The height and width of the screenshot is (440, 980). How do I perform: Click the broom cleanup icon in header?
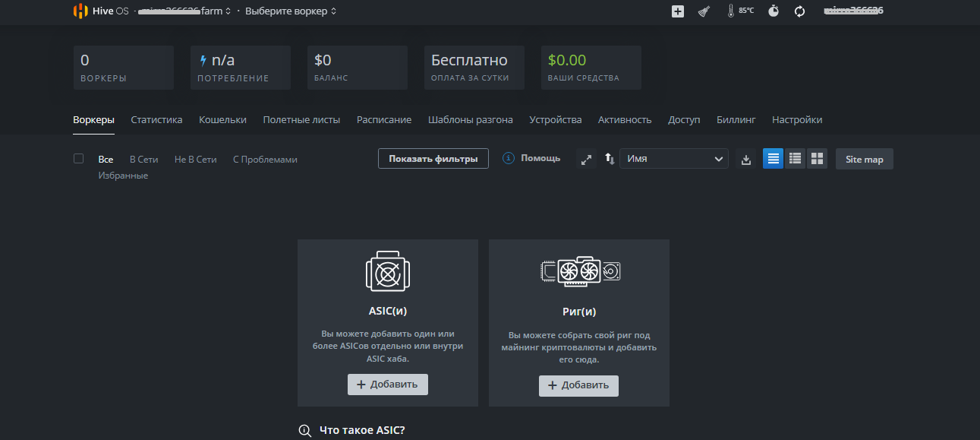pyautogui.click(x=704, y=11)
